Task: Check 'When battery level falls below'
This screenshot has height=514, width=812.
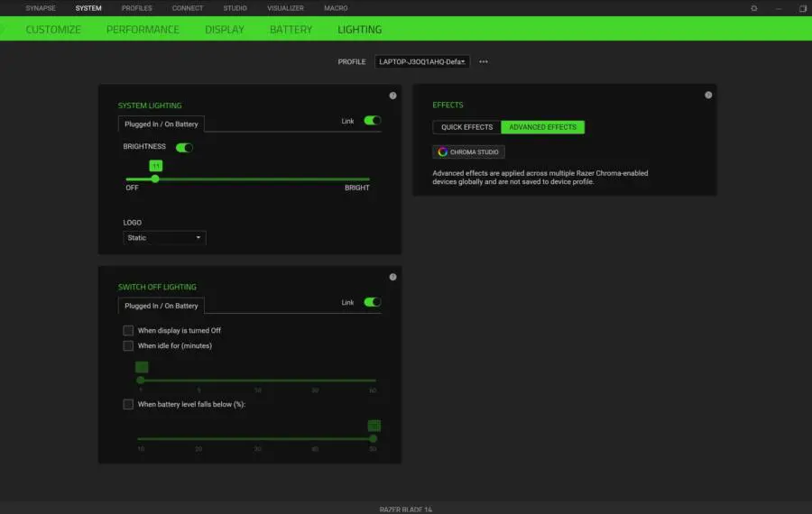Action: (x=128, y=404)
